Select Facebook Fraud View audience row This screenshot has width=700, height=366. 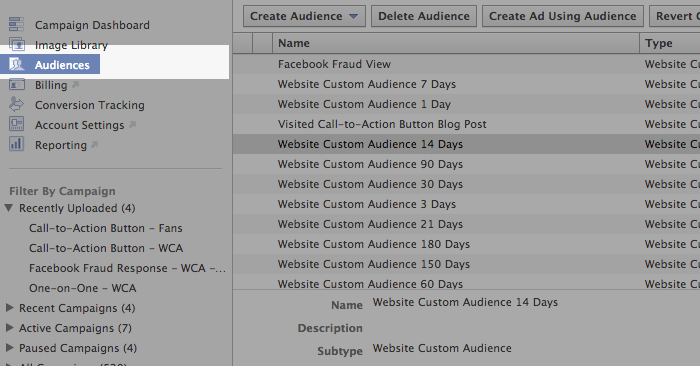click(x=467, y=64)
